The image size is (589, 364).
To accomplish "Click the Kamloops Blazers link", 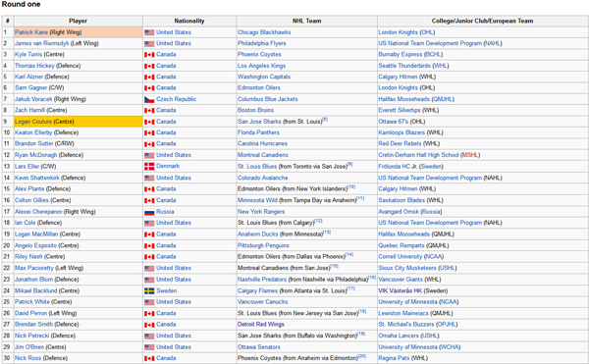I will 402,132.
